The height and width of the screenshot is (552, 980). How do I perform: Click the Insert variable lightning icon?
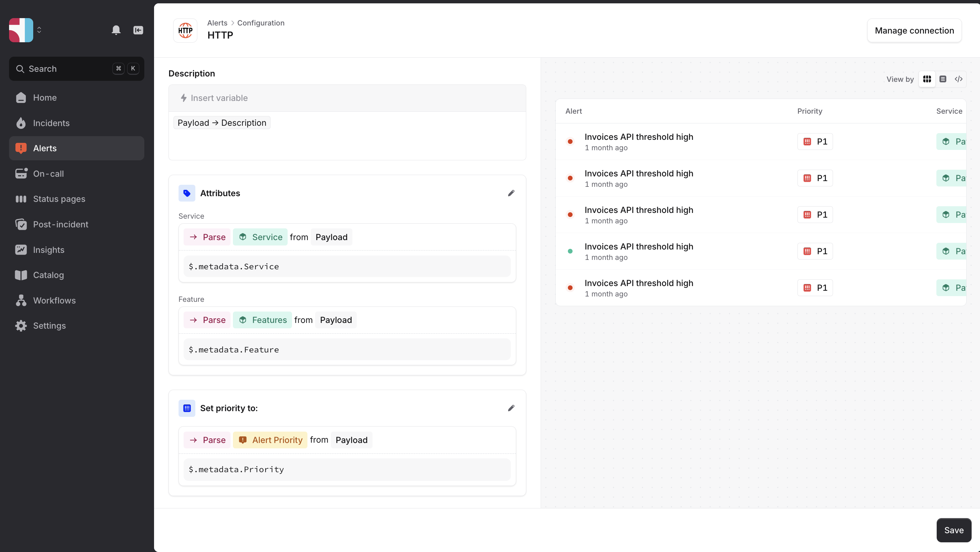pos(184,98)
